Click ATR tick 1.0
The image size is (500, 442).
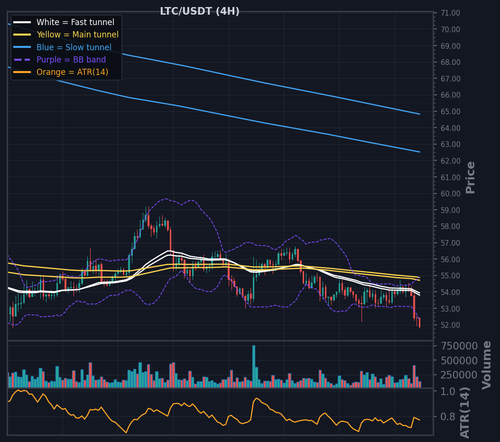(448, 391)
